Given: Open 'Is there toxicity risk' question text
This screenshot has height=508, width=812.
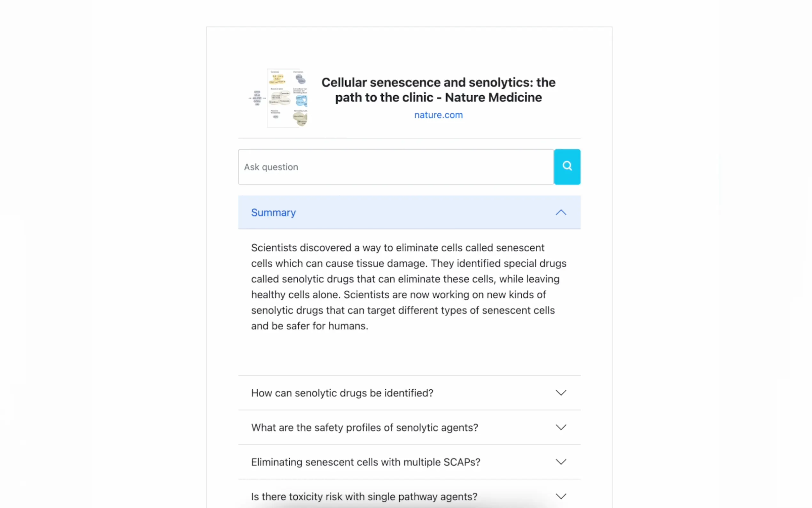Looking at the screenshot, I should point(364,496).
